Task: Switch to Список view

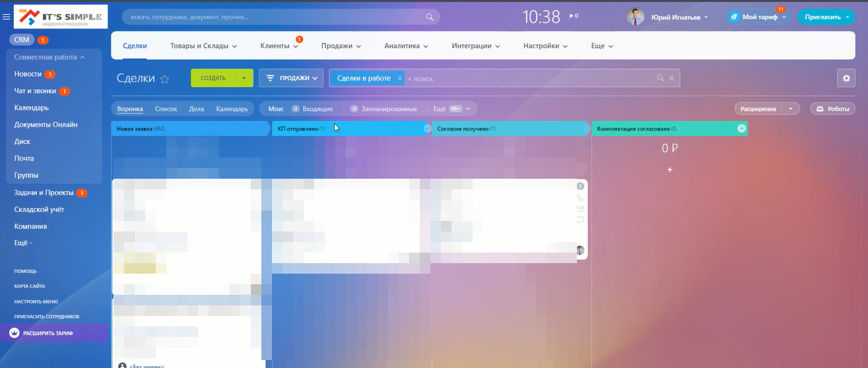Action: coord(166,109)
